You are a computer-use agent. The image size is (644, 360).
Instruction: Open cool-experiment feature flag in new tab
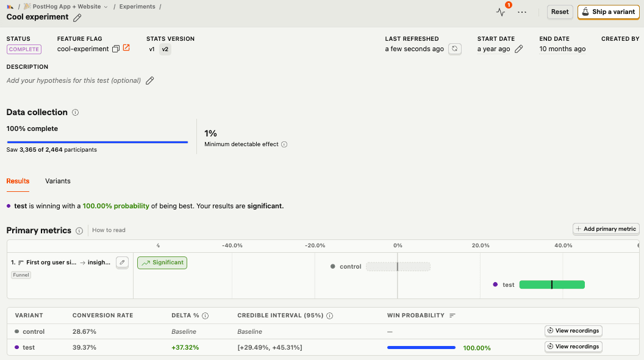pos(126,48)
